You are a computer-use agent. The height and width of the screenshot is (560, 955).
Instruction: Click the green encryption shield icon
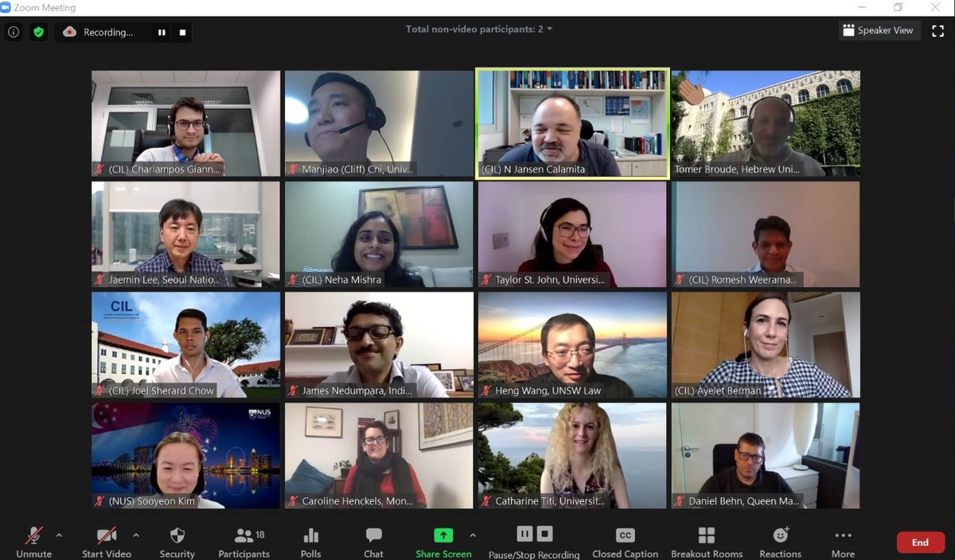[38, 33]
